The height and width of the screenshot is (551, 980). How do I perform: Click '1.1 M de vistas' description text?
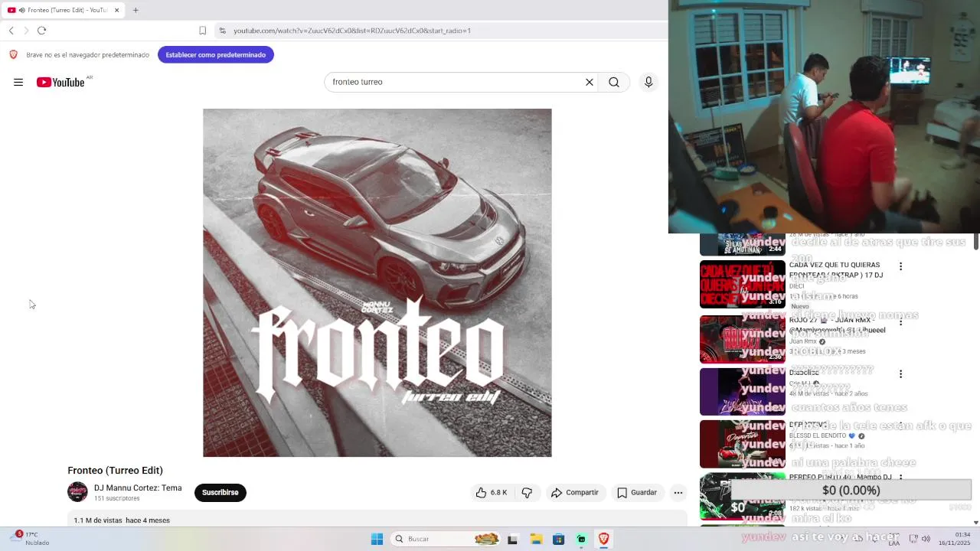coord(98,520)
